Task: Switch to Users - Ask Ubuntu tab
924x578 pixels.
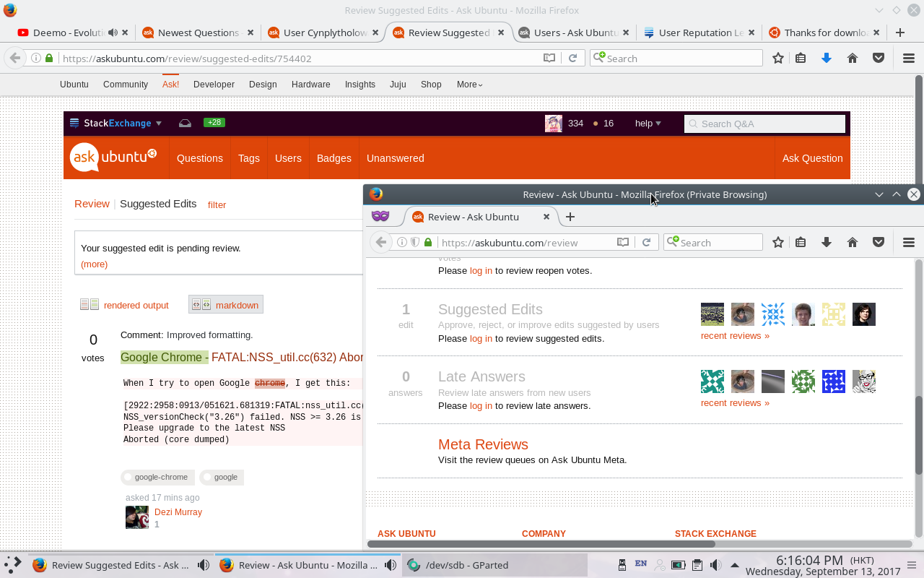Action: tap(575, 33)
